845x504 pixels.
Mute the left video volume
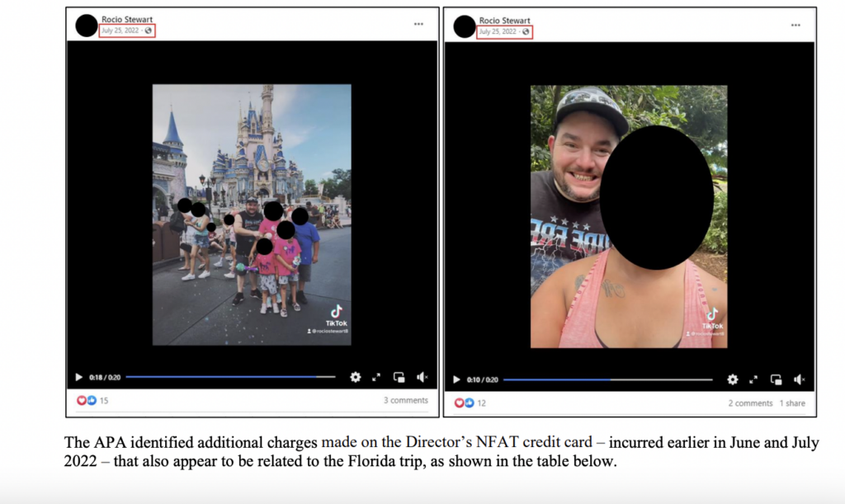point(422,377)
